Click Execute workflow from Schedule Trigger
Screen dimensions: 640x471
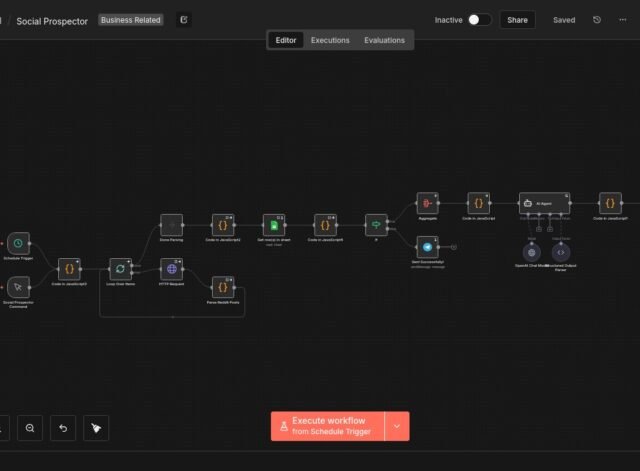coord(328,426)
